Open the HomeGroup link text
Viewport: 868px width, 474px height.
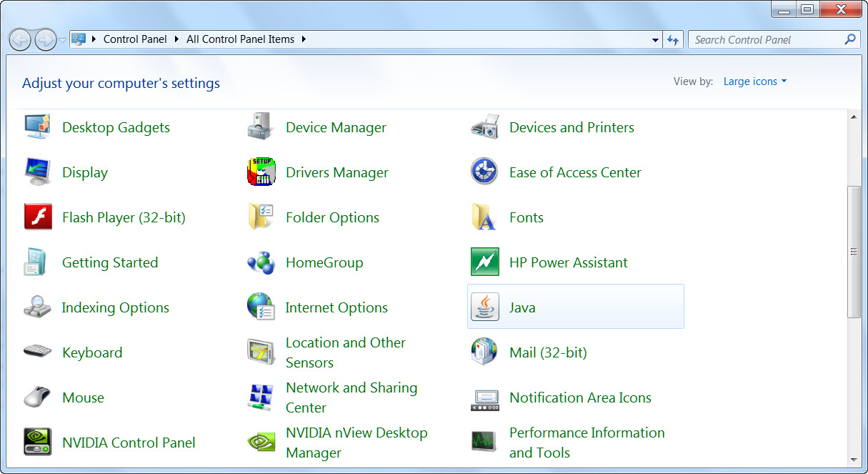pyautogui.click(x=324, y=262)
